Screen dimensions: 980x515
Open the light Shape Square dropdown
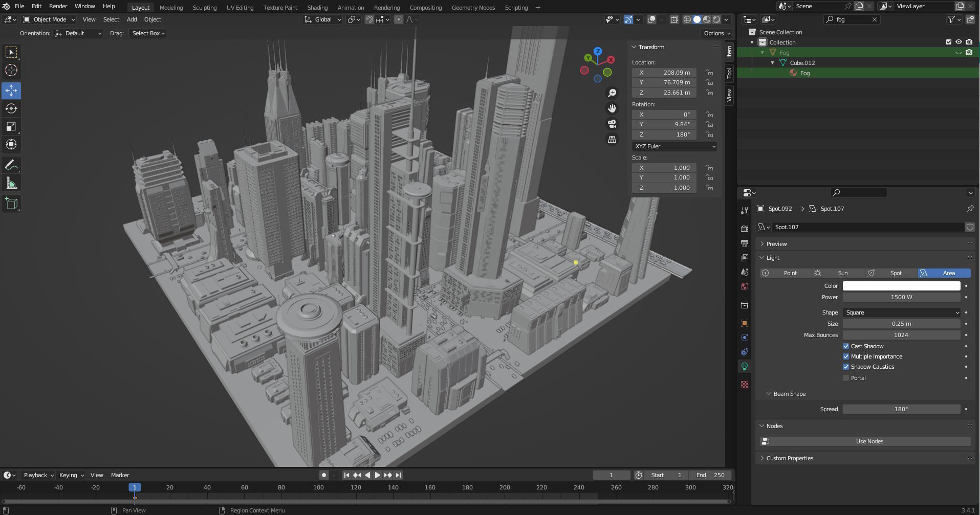coord(901,312)
